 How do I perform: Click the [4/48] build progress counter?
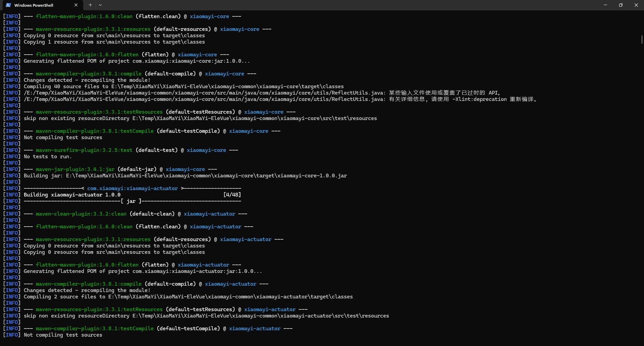click(232, 195)
